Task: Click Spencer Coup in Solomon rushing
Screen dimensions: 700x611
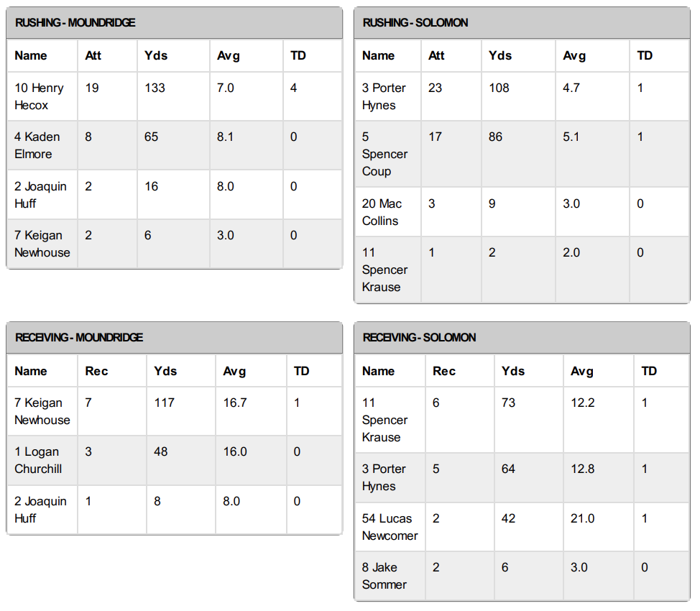Action: (x=384, y=154)
